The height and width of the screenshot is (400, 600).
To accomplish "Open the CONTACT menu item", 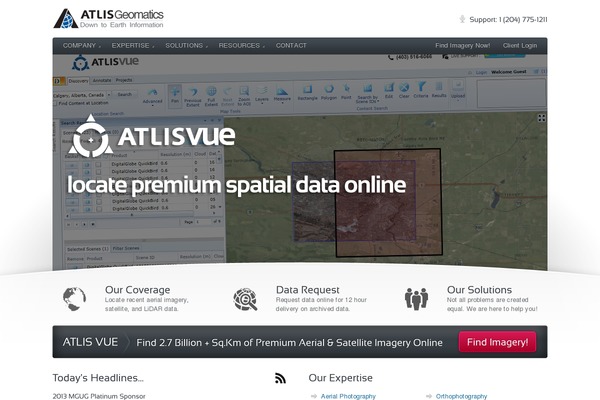I will (291, 46).
